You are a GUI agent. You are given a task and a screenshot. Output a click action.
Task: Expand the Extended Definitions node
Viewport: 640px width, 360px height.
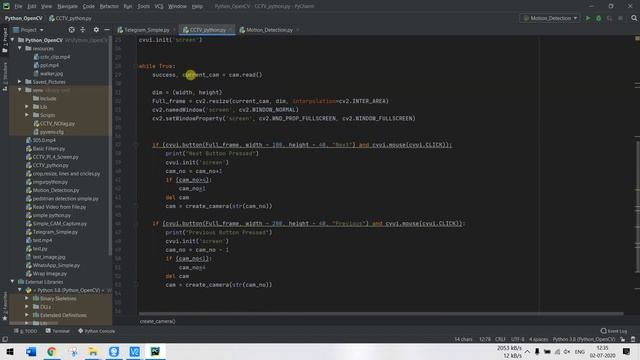27,315
